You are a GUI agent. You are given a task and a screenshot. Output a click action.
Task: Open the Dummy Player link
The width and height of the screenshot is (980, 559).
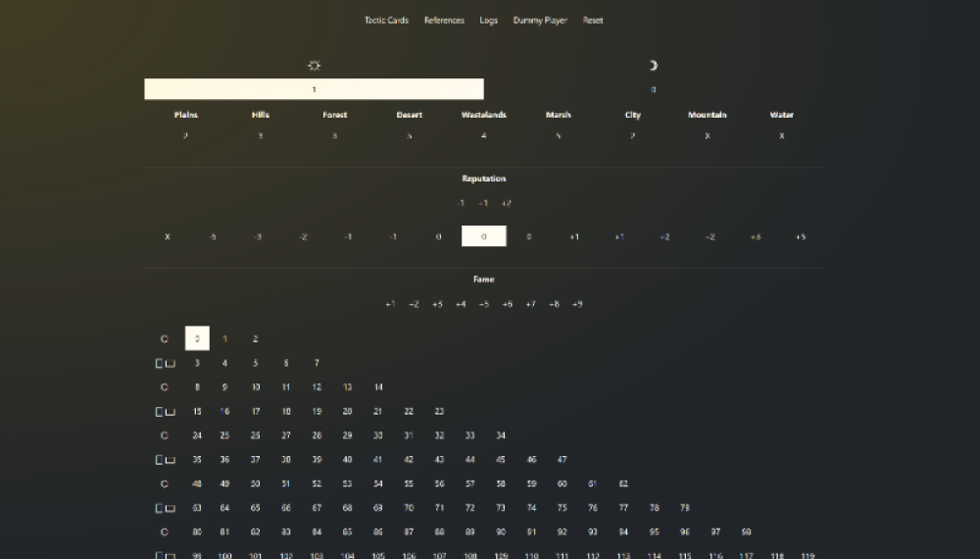540,21
